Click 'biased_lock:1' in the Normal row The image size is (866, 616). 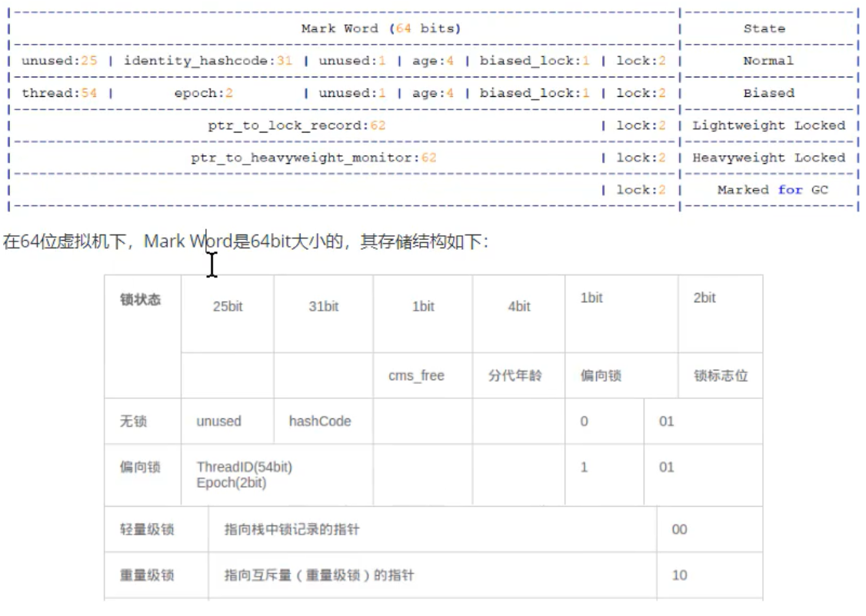point(534,60)
